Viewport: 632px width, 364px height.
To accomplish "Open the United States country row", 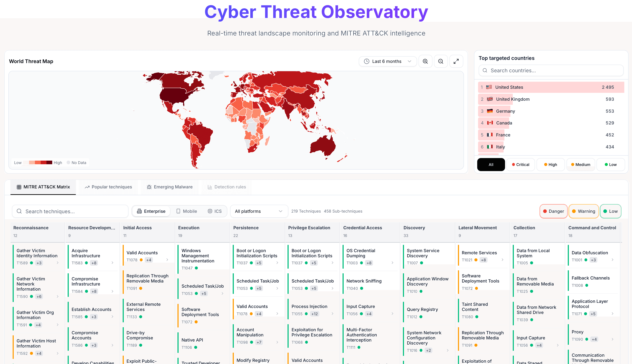I will coord(551,87).
